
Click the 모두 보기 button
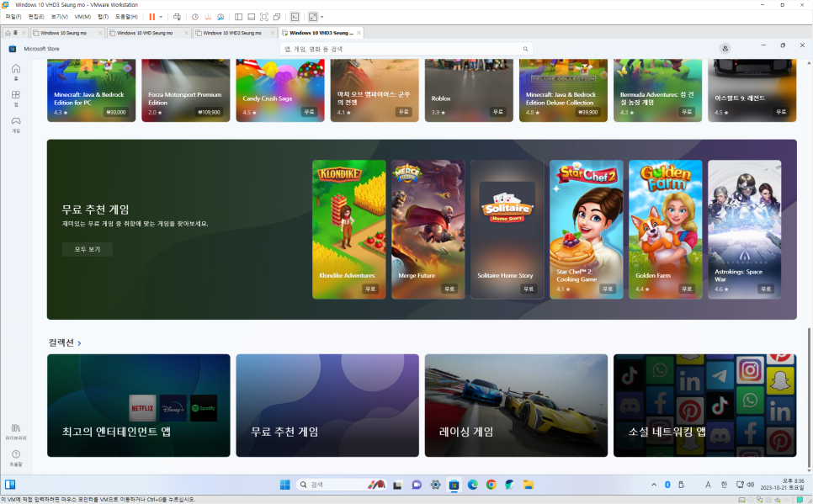(x=88, y=249)
